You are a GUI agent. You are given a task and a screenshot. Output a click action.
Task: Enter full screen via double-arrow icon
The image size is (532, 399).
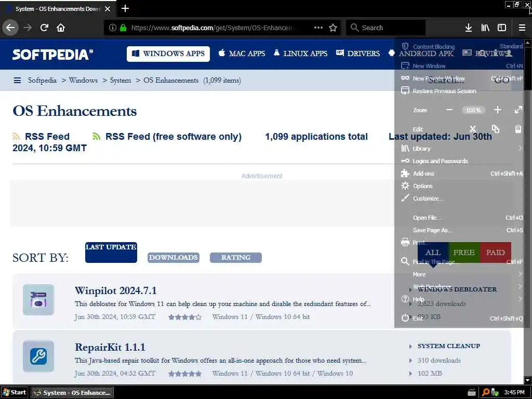click(518, 110)
